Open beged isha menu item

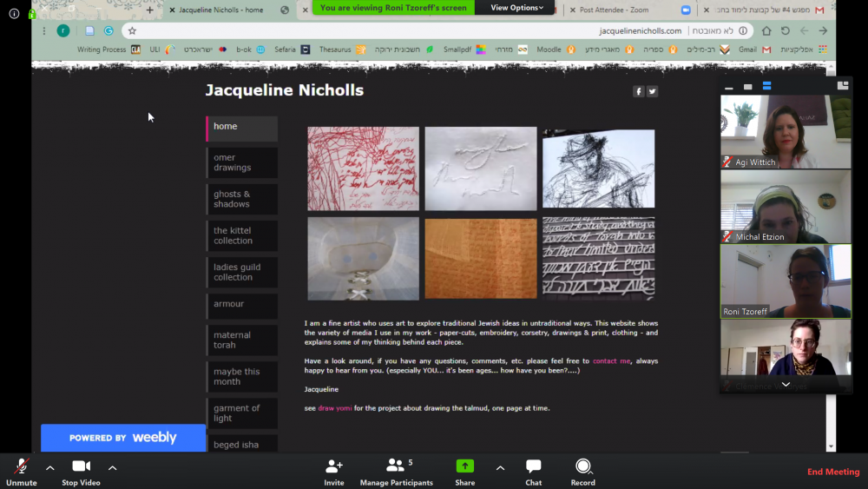tap(242, 444)
